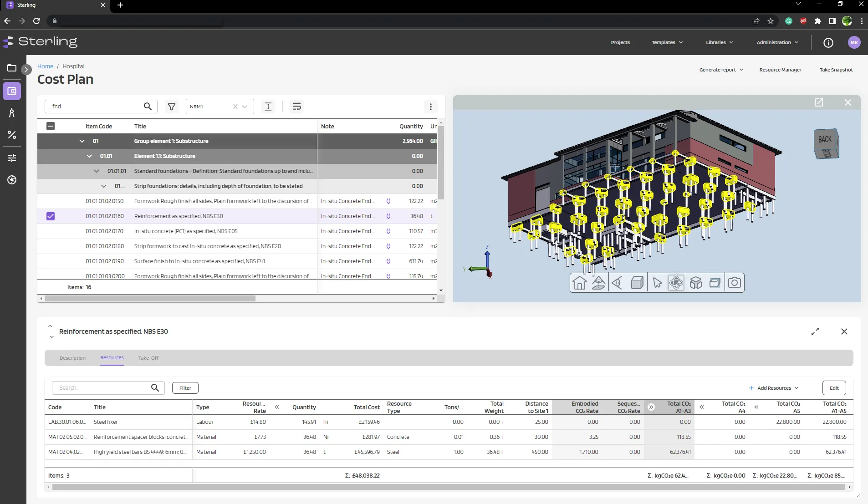
Task: Click the Edit button in resources panel
Action: [834, 388]
